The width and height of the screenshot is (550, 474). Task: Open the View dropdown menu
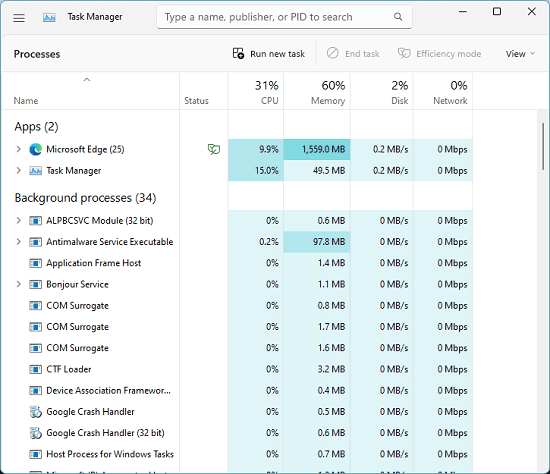point(520,54)
